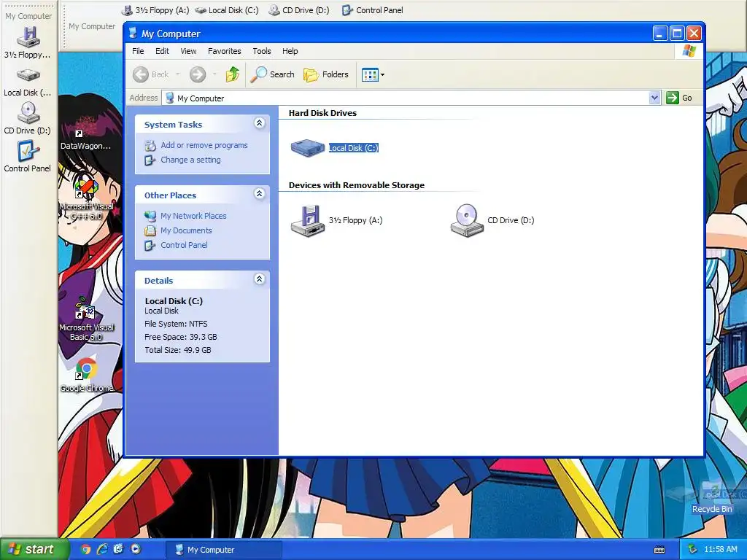Image resolution: width=747 pixels, height=560 pixels.
Task: Select the CD Drive (D:) icon
Action: point(467,220)
